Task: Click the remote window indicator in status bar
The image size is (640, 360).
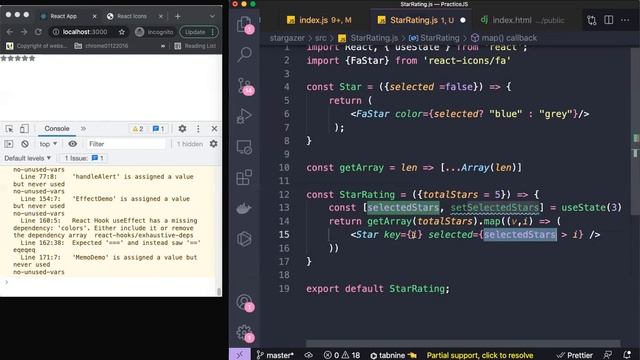Action: click(240, 355)
